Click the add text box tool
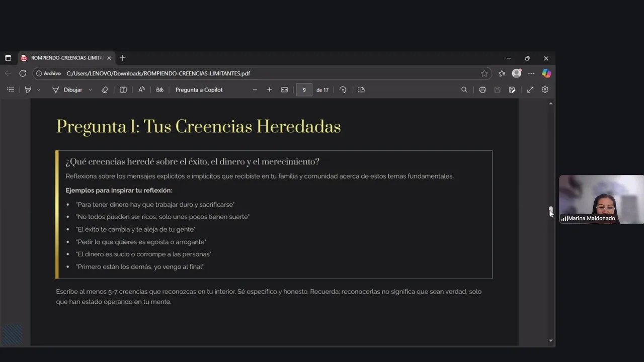The image size is (644, 362). pyautogui.click(x=123, y=89)
